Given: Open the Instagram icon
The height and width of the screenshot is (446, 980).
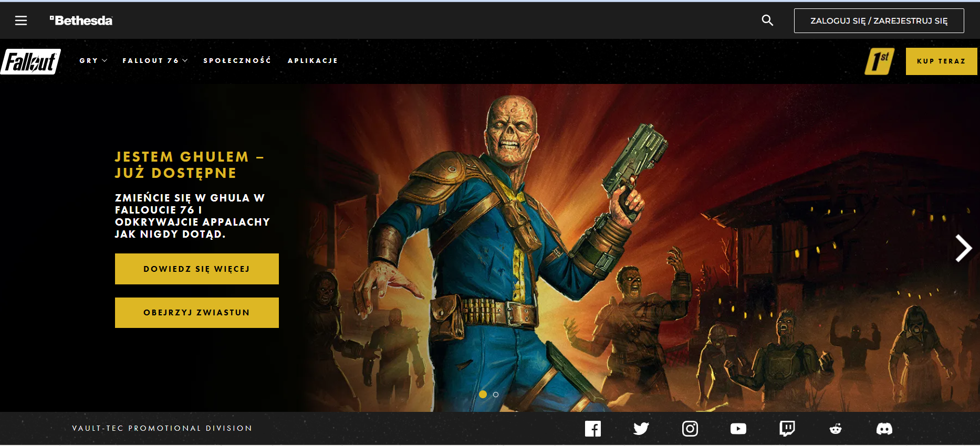Looking at the screenshot, I should [690, 429].
